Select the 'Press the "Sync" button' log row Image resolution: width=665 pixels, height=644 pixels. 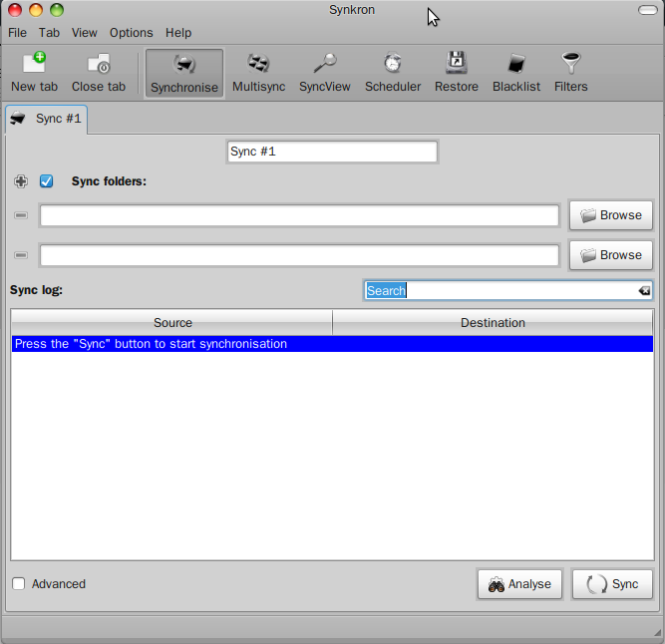point(332,344)
